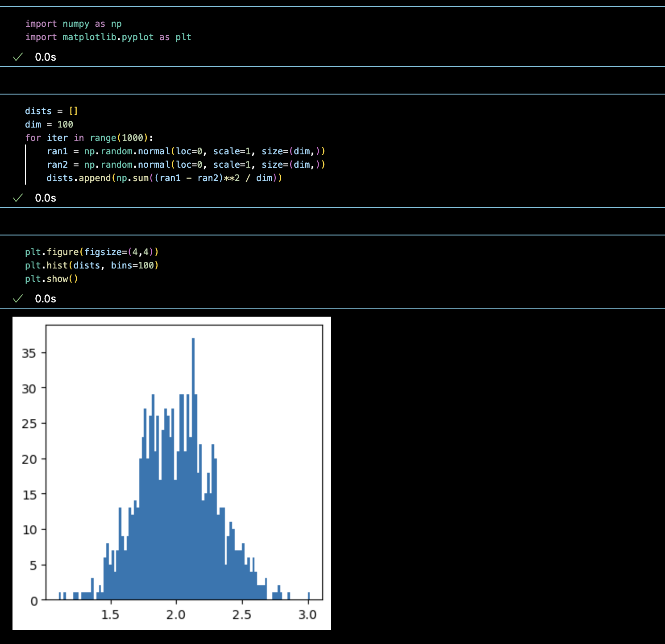Click the success checkmark of the imports cell
The image size is (665, 644).
(x=18, y=57)
